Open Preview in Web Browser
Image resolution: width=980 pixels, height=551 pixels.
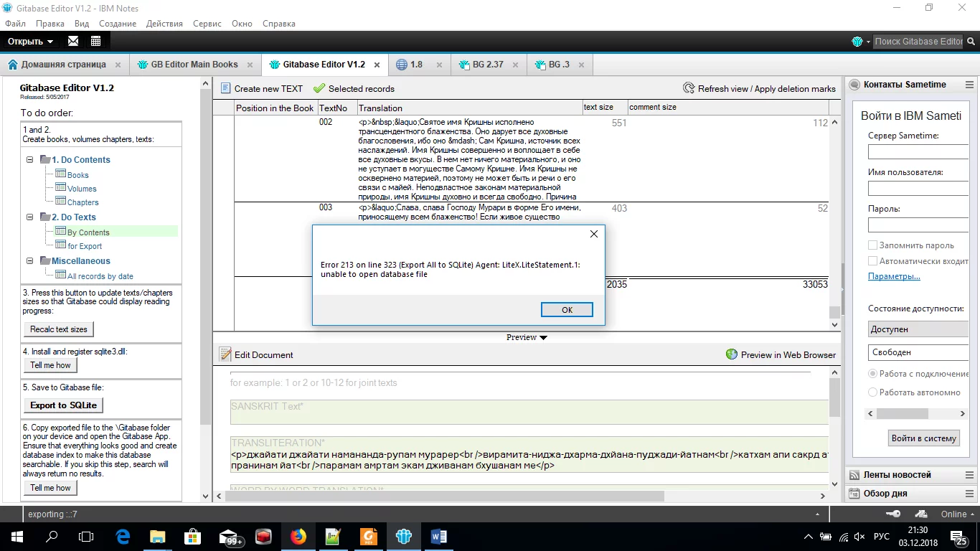pyautogui.click(x=781, y=354)
